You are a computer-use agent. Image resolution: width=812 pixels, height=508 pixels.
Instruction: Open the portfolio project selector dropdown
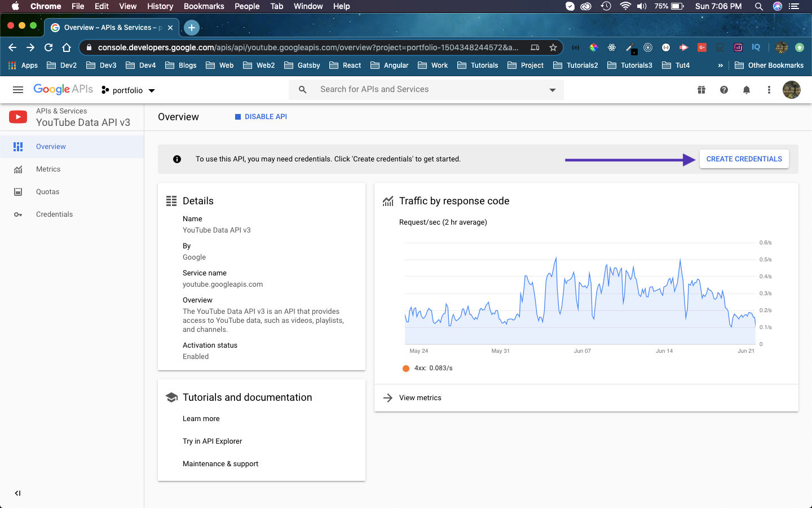pos(128,90)
